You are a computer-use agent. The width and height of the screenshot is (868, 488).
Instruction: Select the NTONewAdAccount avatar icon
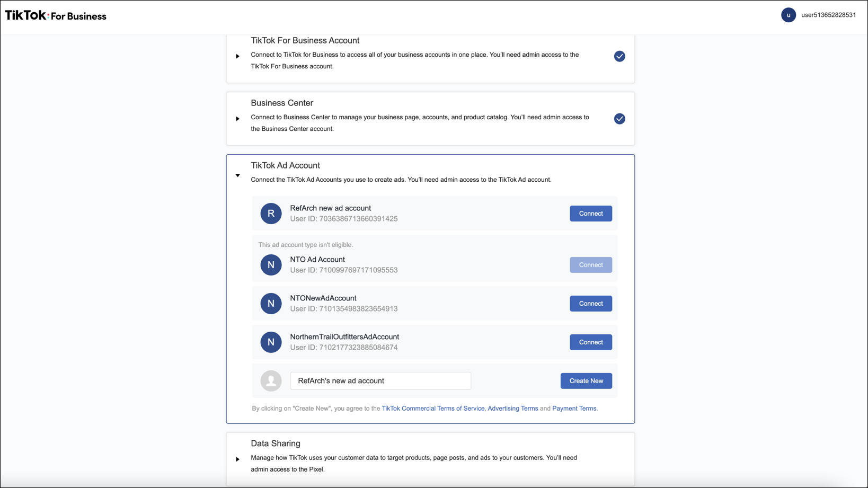pyautogui.click(x=271, y=303)
